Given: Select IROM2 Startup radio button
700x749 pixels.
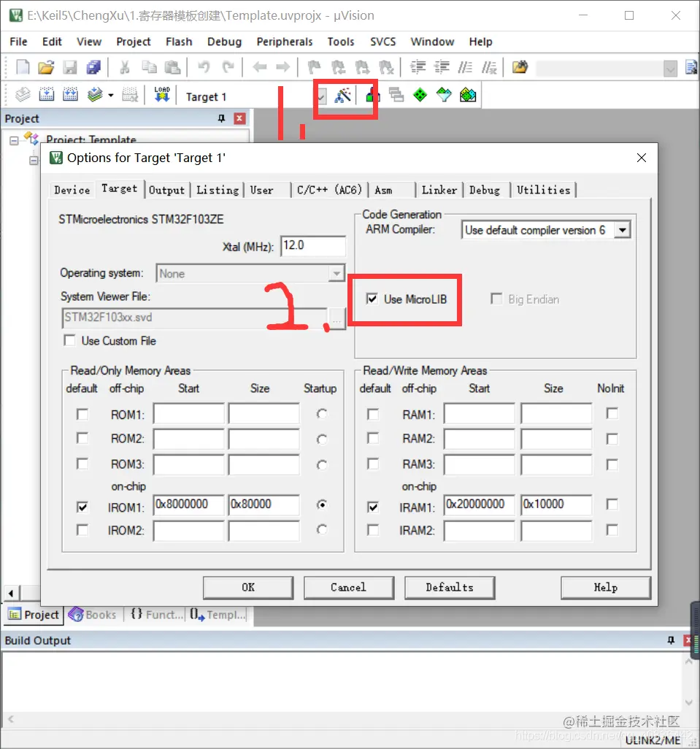Looking at the screenshot, I should (x=322, y=529).
